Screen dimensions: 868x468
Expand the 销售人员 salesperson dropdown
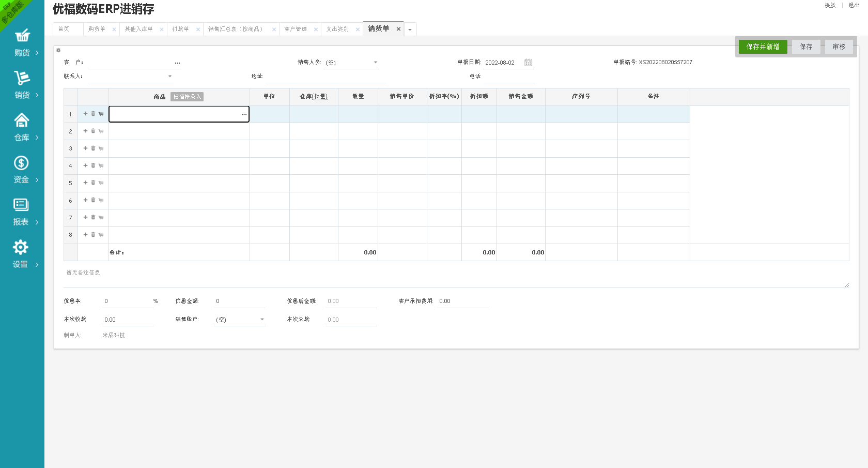376,63
